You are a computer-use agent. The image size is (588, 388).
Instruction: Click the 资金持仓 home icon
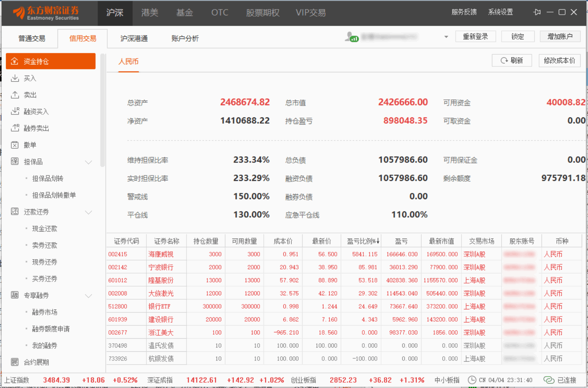click(15, 61)
